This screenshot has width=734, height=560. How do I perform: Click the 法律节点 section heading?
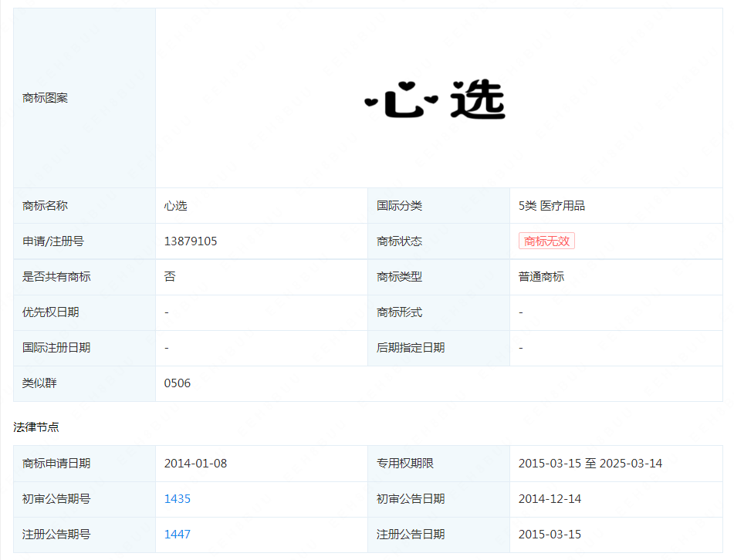point(36,427)
